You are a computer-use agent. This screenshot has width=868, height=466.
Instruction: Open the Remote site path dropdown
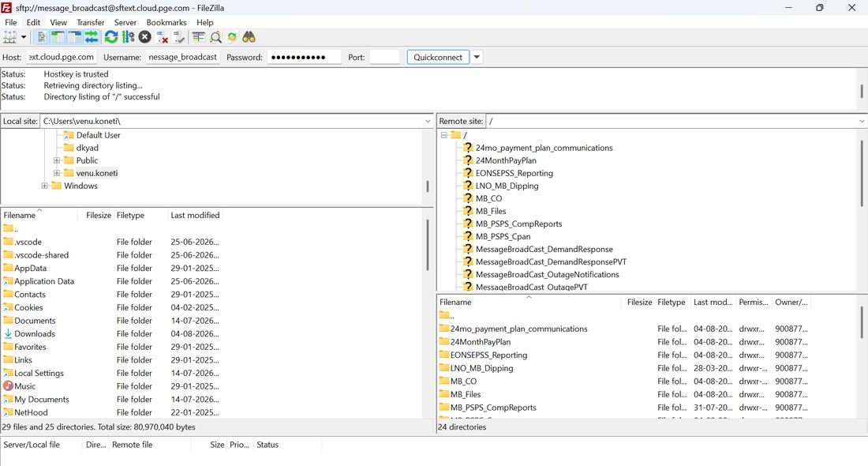(x=862, y=121)
